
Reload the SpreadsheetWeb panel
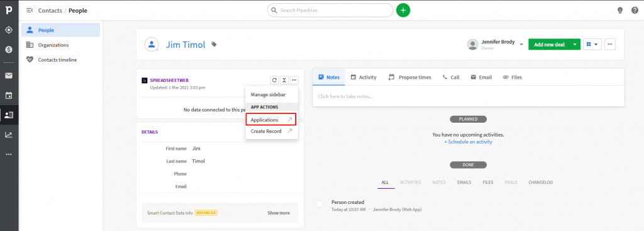coord(274,80)
